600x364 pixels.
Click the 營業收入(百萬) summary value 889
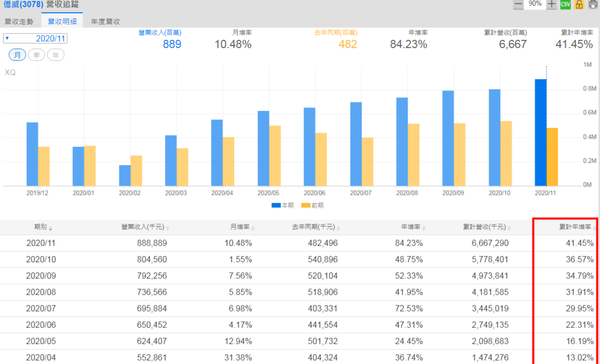tap(172, 44)
